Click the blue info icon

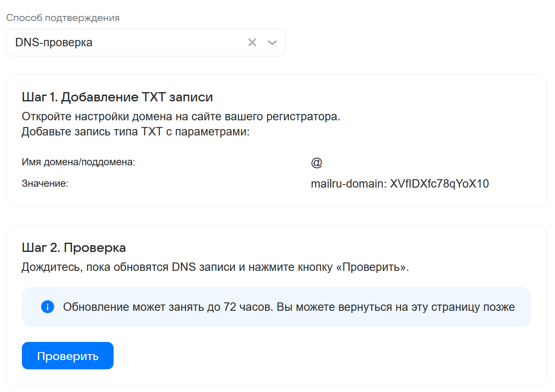[48, 307]
